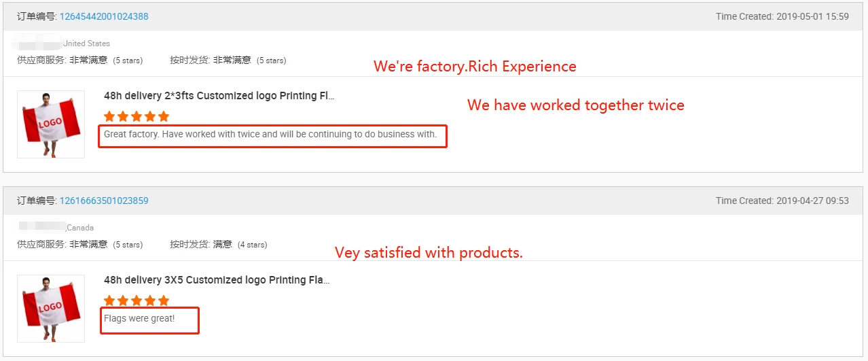Click the "We have worked together twice" annotation
This screenshot has width=868, height=361.
[575, 105]
